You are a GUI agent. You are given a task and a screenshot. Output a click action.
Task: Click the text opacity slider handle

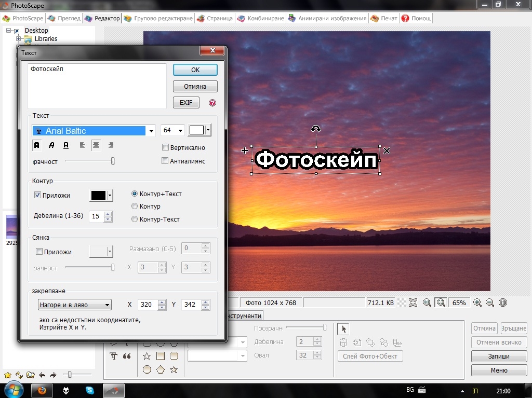pyautogui.click(x=113, y=161)
